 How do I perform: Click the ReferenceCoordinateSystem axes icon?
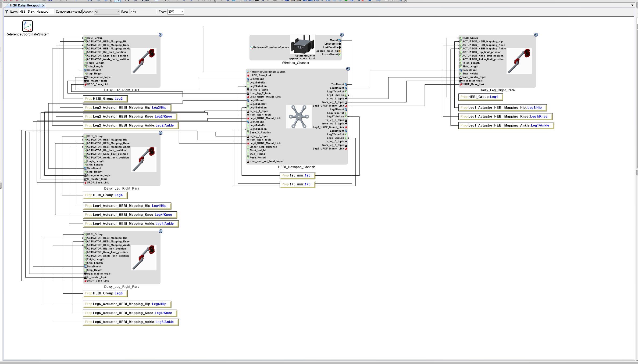coord(28,27)
